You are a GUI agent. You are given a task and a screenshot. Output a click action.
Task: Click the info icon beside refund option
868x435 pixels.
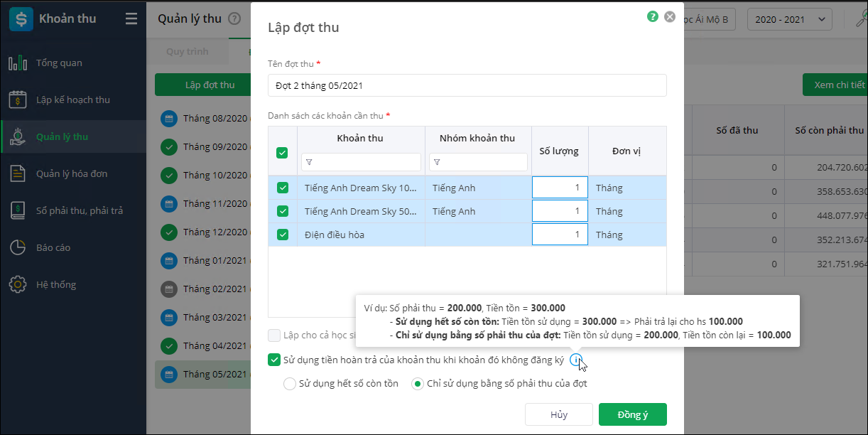(x=576, y=360)
